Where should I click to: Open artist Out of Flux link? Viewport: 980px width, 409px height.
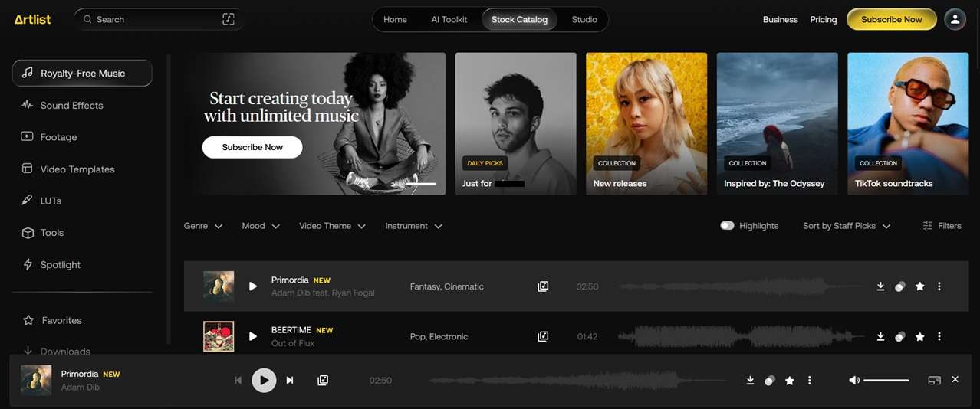293,343
